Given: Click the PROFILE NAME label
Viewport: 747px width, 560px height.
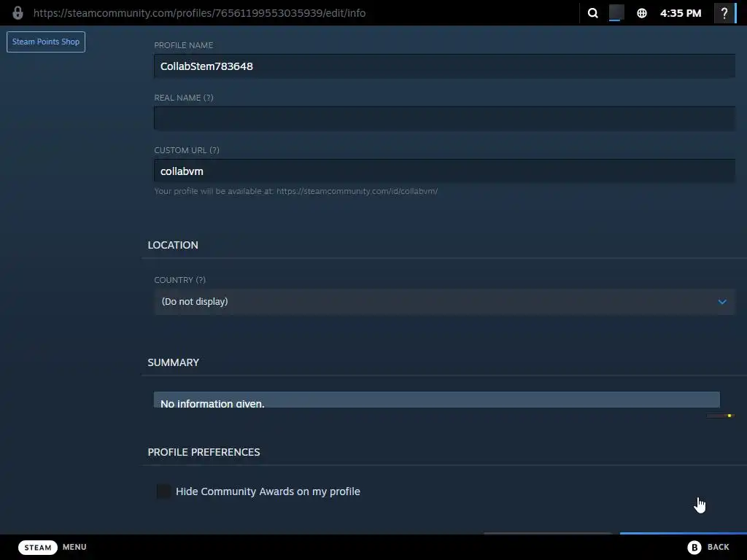Looking at the screenshot, I should pos(183,45).
